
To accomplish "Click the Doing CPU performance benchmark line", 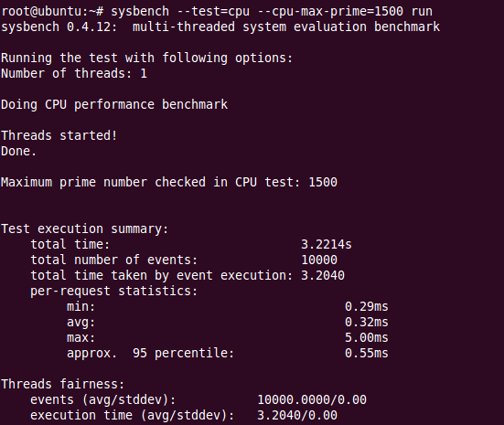I will (x=114, y=105).
